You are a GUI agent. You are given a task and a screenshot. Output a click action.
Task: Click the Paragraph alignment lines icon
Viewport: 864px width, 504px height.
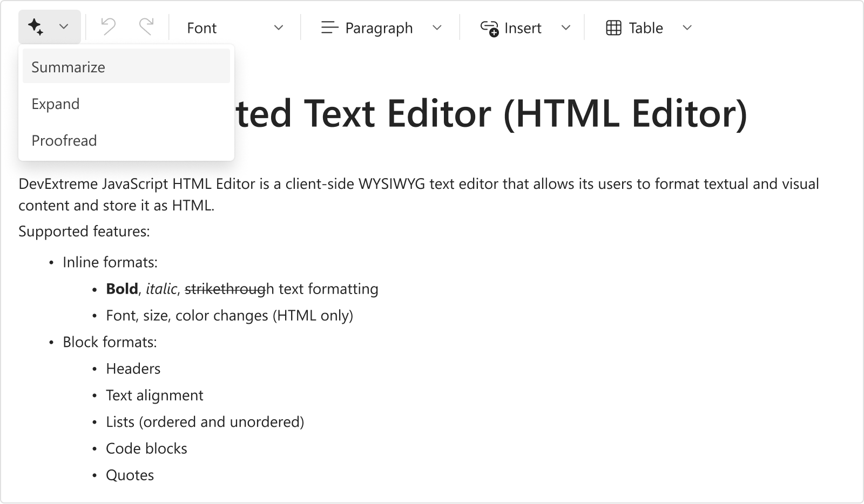click(329, 28)
